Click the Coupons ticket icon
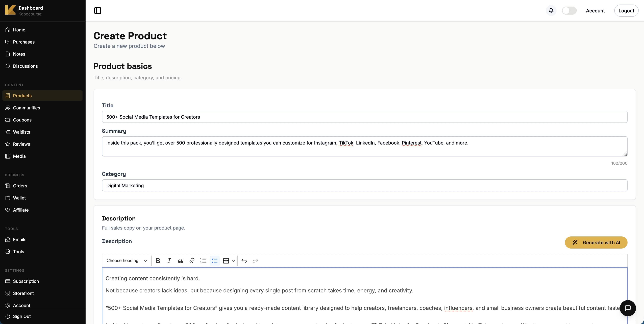The image size is (644, 324). (8, 120)
